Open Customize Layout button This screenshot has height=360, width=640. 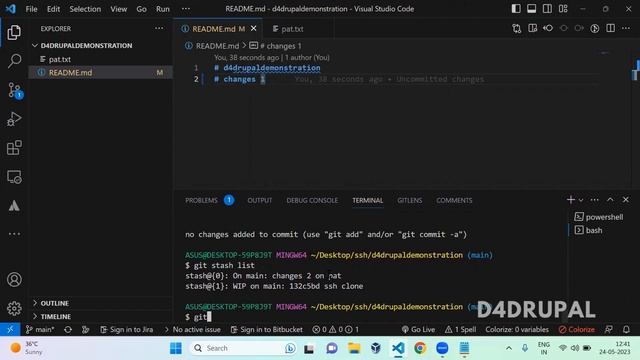pos(563,9)
